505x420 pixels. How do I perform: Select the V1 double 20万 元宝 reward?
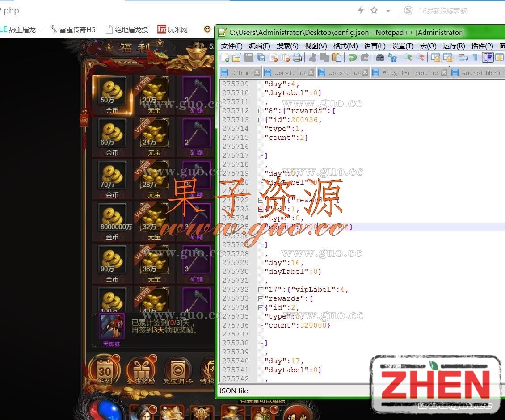154,95
